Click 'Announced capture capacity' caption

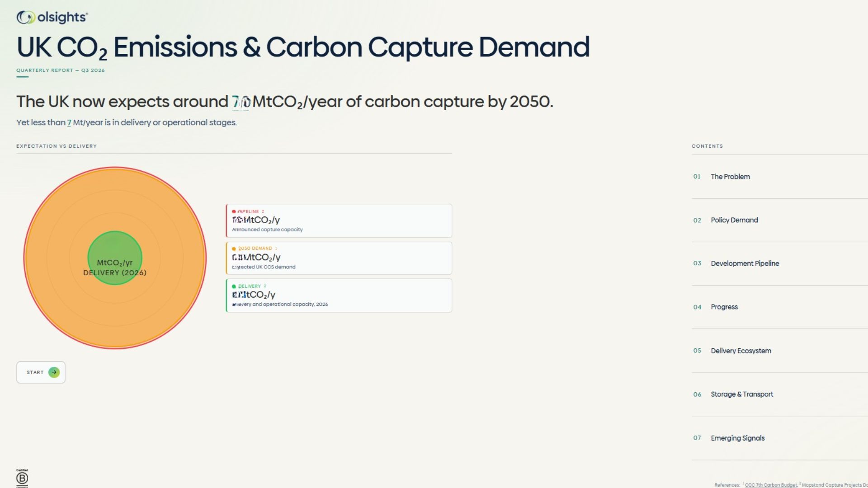[x=267, y=230]
